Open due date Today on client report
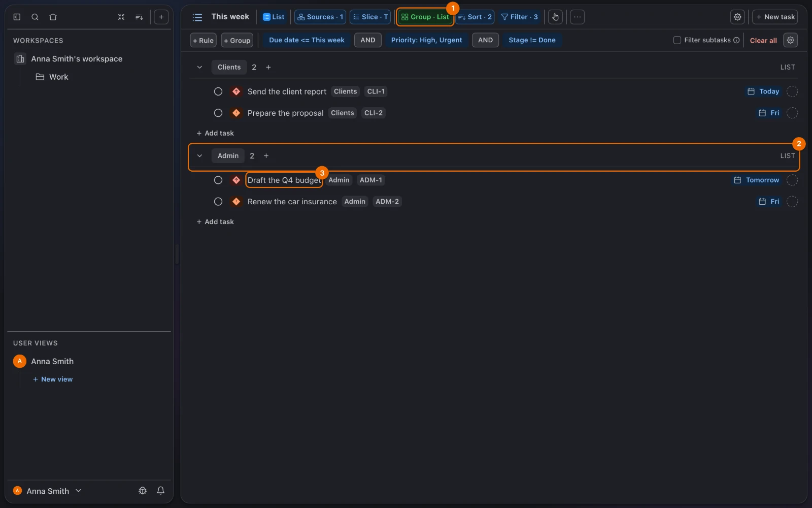 (763, 91)
